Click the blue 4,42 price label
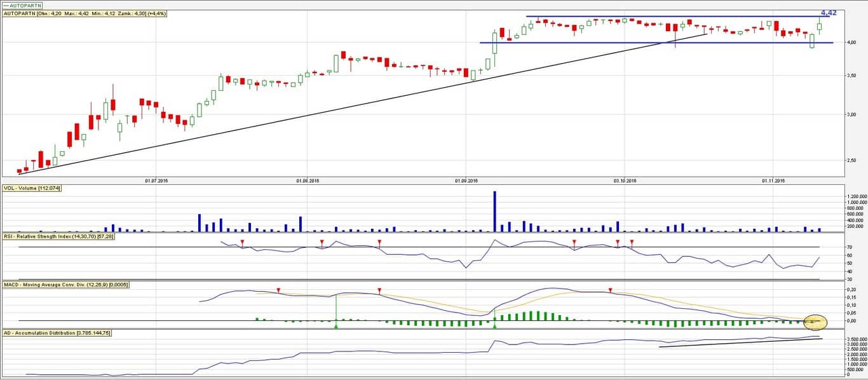The height and width of the screenshot is (380, 868). [x=829, y=13]
